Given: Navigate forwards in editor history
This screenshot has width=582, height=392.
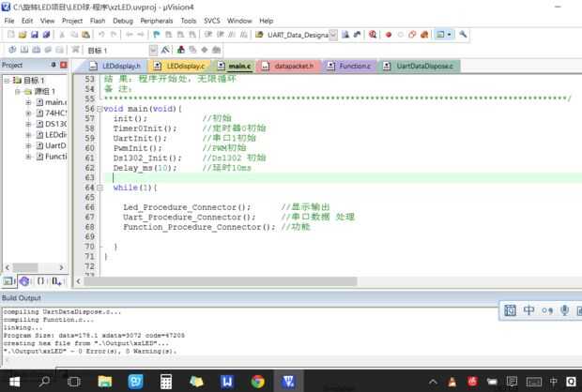Looking at the screenshot, I should tap(141, 35).
